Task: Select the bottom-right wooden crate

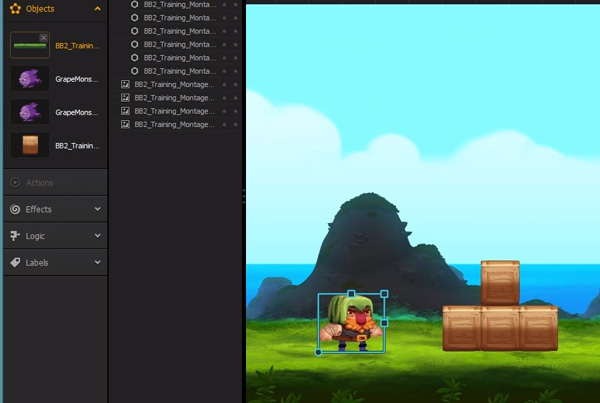Action: tap(539, 328)
